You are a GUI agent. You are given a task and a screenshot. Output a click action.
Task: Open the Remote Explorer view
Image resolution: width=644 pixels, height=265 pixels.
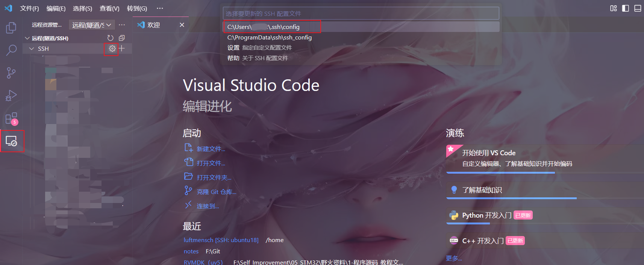11,141
